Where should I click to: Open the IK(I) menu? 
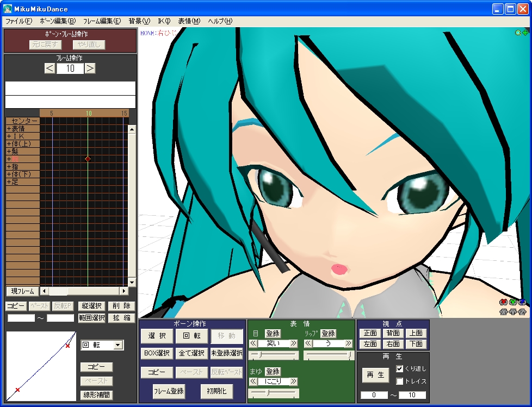click(x=164, y=21)
